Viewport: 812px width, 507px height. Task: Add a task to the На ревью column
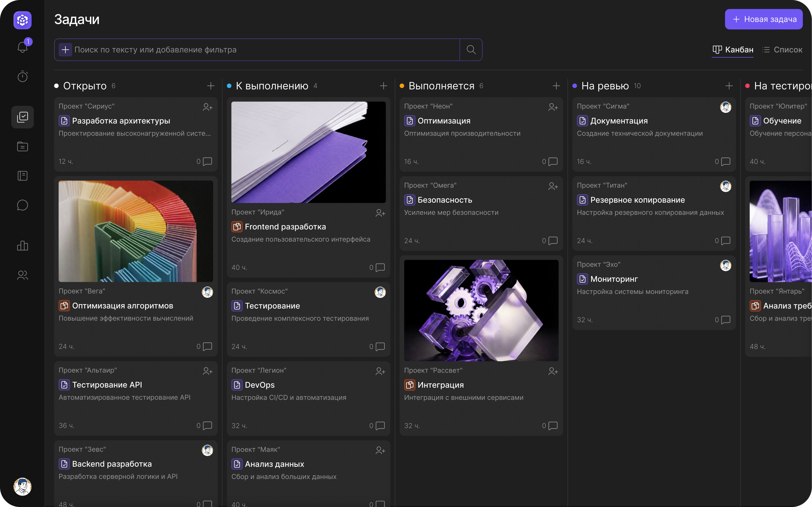coord(729,86)
